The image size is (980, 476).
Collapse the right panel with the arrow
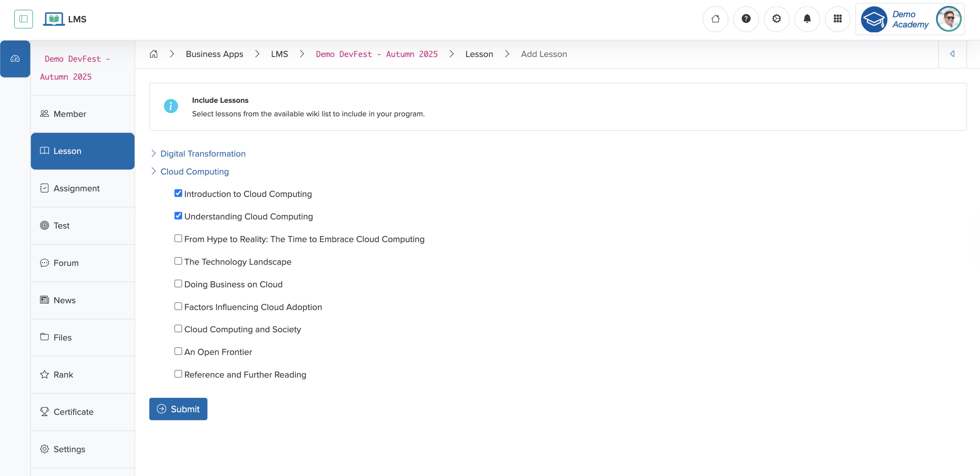(x=953, y=54)
